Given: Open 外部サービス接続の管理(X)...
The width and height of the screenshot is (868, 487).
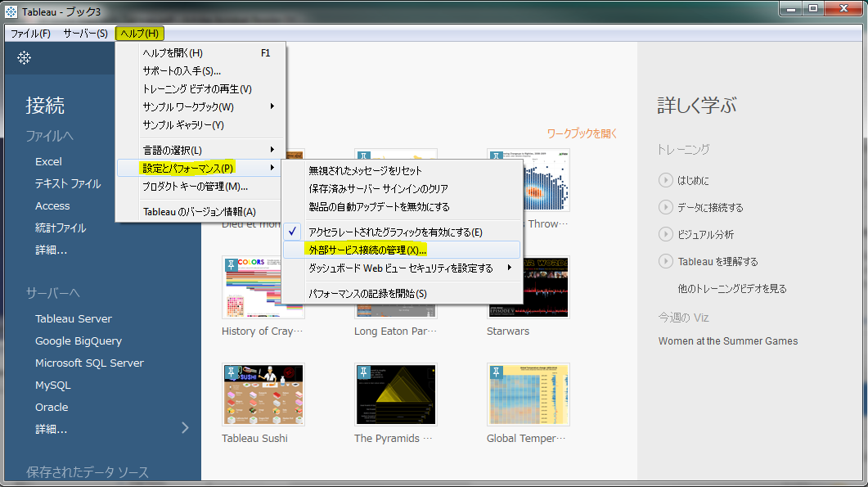Looking at the screenshot, I should (x=402, y=250).
